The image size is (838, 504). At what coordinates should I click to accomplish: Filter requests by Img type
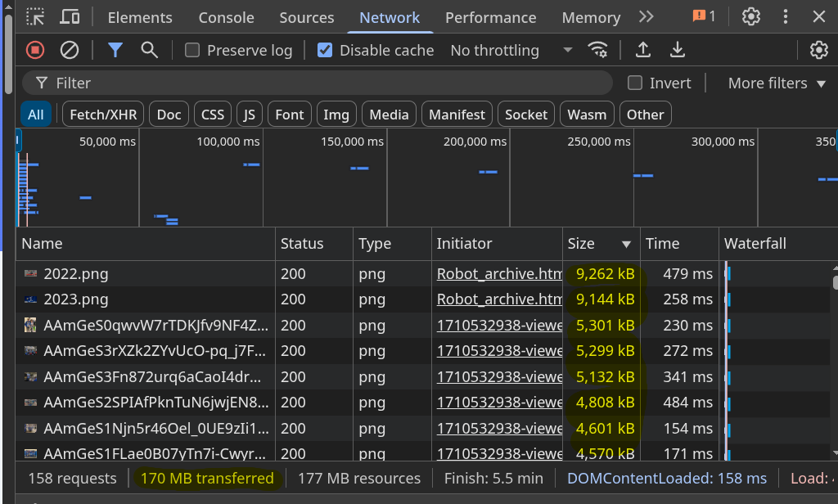[x=336, y=115]
